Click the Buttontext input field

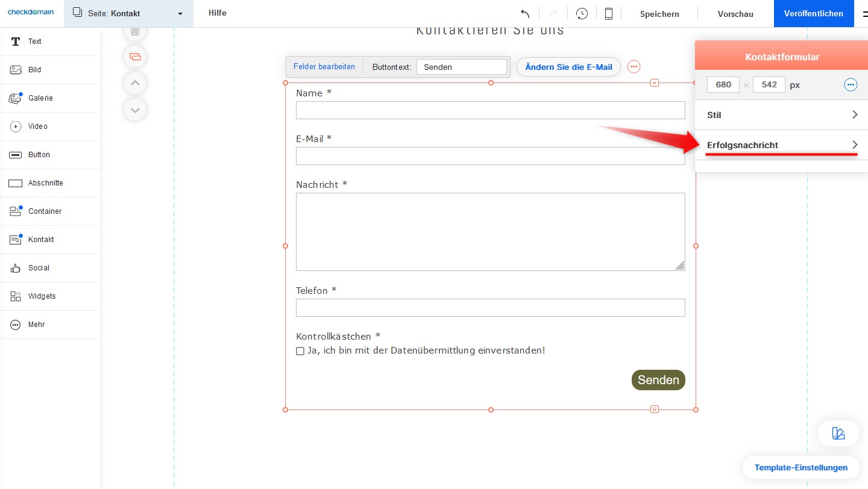coord(461,67)
